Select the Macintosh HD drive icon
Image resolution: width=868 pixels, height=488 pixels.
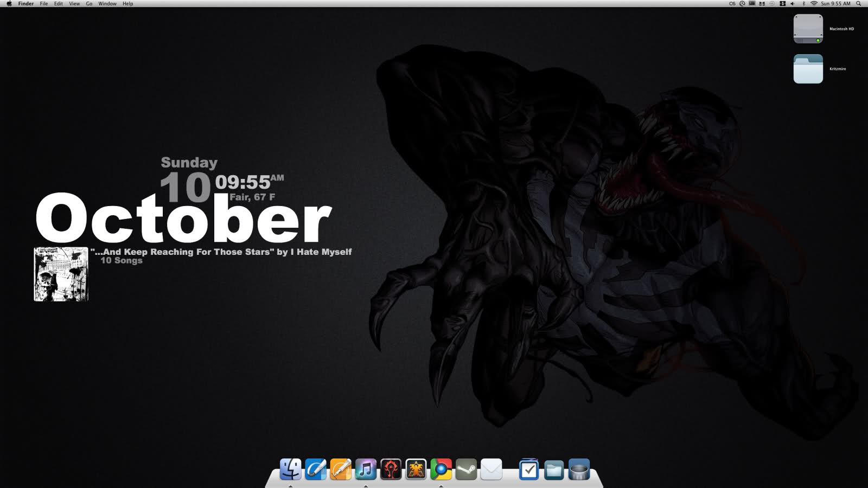coord(808,29)
